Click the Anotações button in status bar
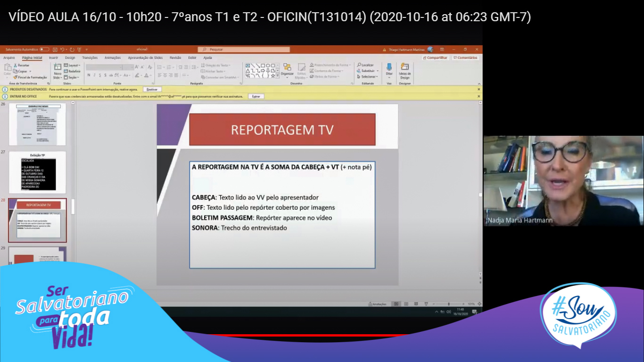644x362 pixels. pos(378,304)
